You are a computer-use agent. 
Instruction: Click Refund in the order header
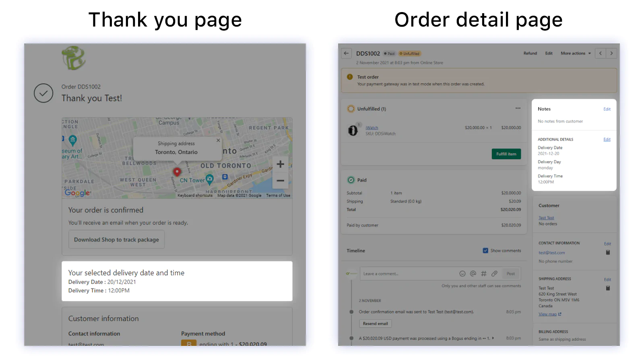click(530, 53)
